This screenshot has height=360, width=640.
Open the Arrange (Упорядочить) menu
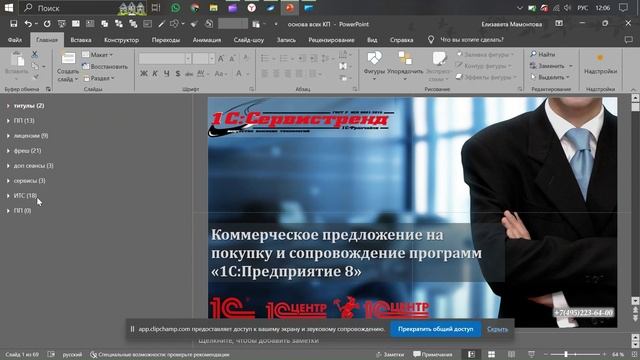click(x=405, y=65)
